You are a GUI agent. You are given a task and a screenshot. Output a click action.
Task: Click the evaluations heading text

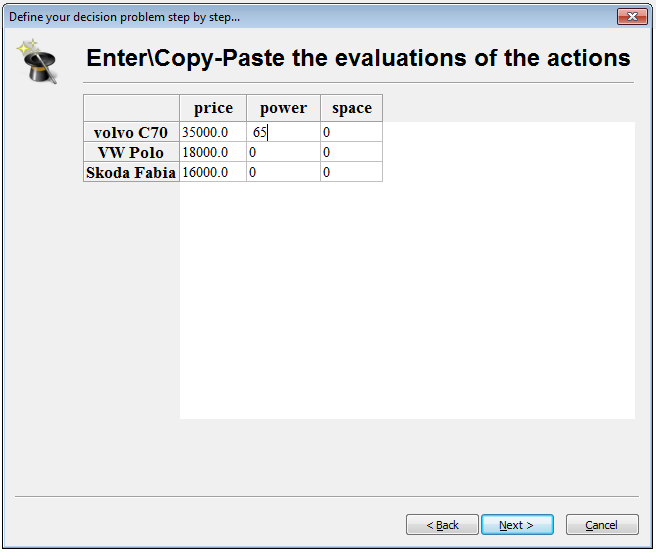(x=358, y=58)
